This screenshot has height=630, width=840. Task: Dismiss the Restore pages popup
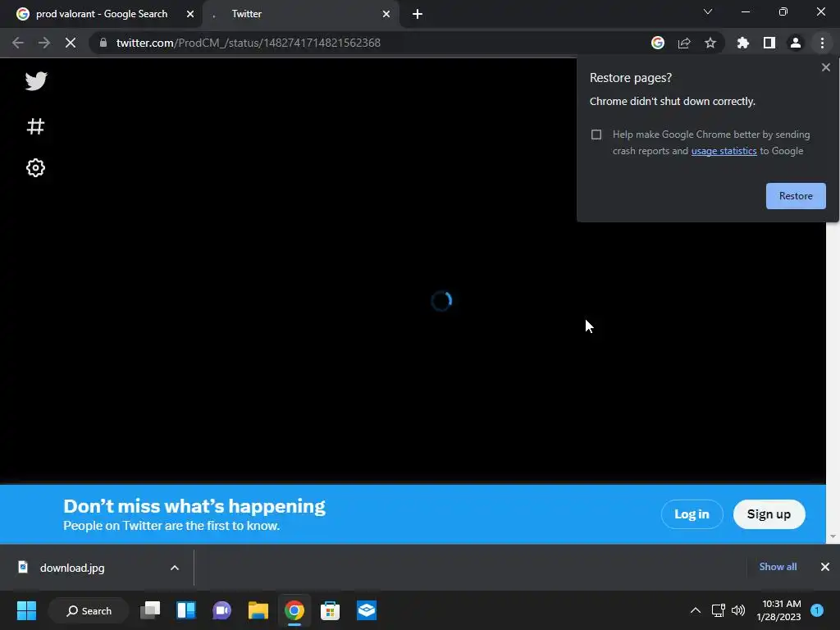(x=826, y=67)
